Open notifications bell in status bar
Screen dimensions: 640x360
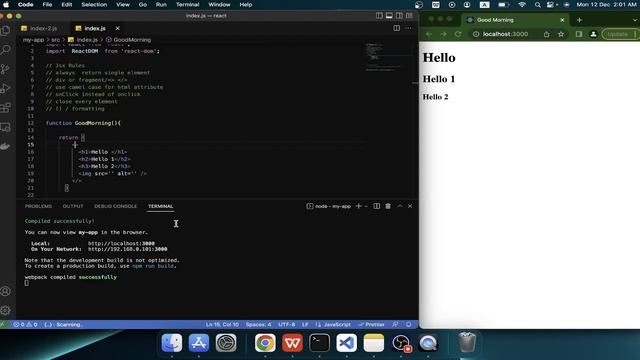(409, 324)
